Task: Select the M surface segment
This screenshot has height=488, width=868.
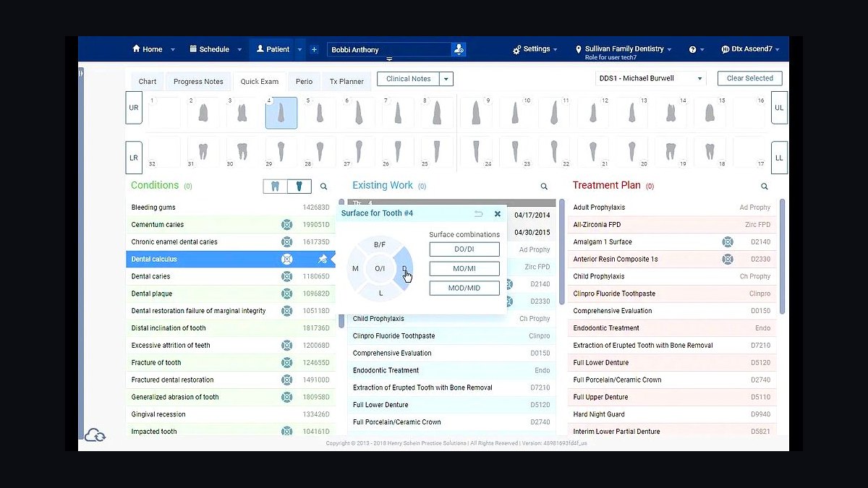Action: (x=355, y=269)
